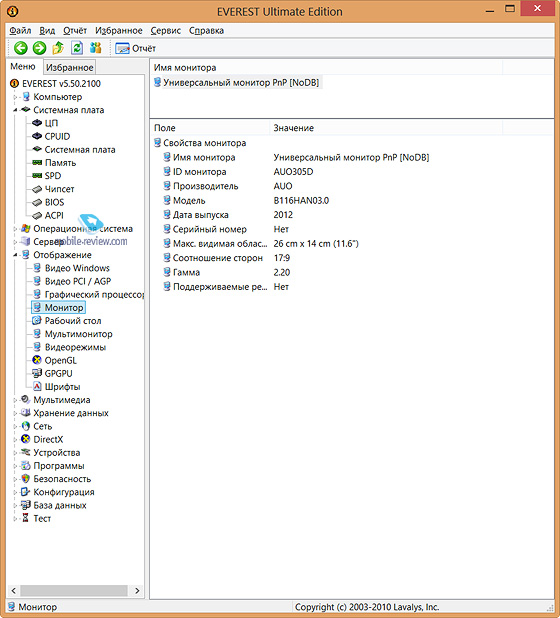Select the Гамма row
Viewport: 560px width, 618px height.
pyautogui.click(x=352, y=272)
